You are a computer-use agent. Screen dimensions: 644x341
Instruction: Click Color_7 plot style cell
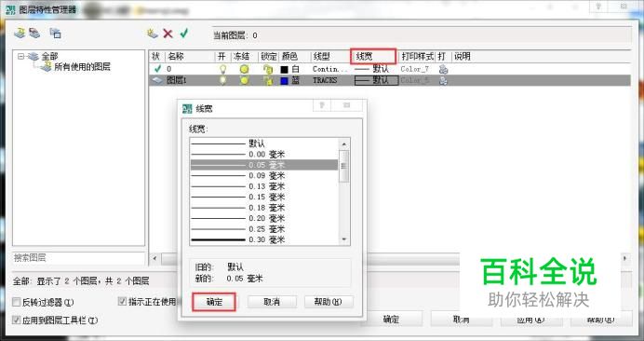(x=414, y=69)
